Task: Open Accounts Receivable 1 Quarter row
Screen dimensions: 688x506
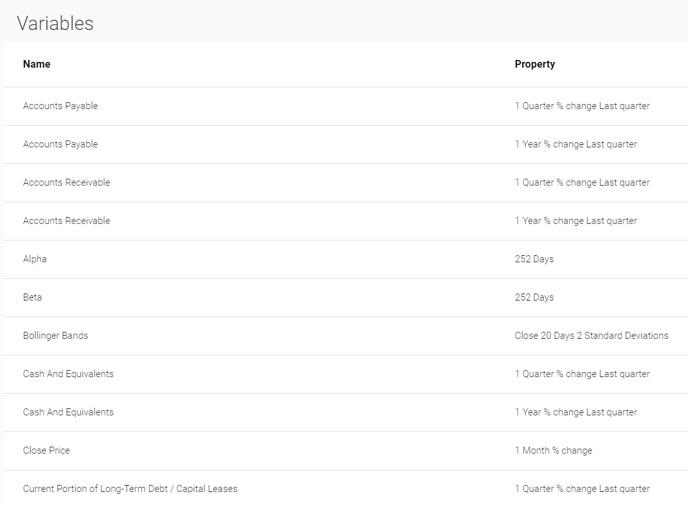Action: tap(346, 183)
